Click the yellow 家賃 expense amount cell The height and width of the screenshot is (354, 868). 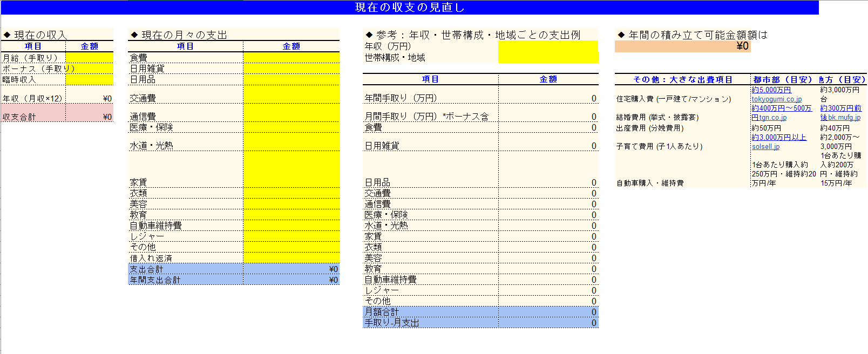coord(291,182)
